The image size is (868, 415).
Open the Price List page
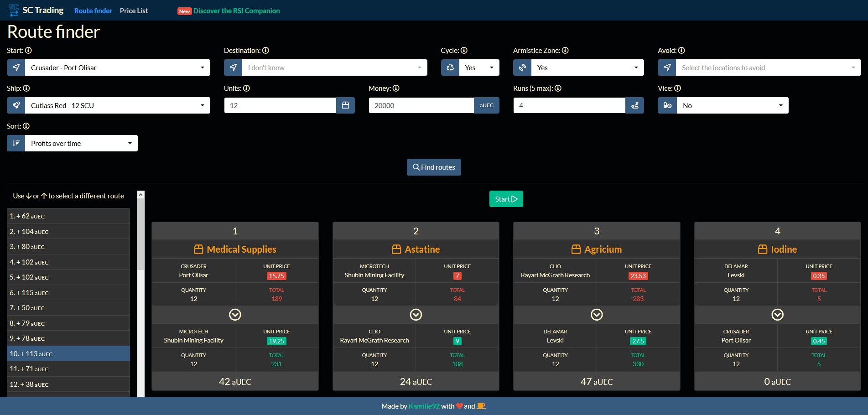click(134, 10)
